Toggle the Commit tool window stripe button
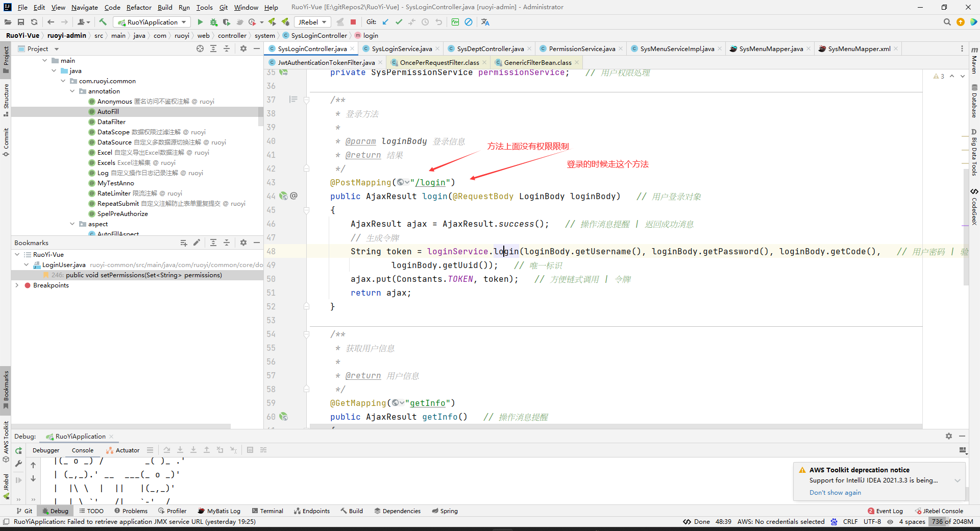 click(x=6, y=141)
